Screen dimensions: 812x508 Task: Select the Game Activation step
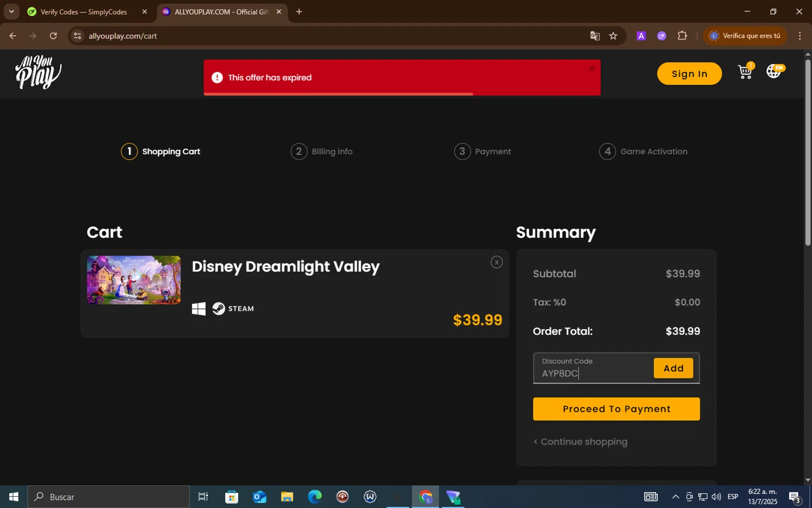pyautogui.click(x=643, y=152)
